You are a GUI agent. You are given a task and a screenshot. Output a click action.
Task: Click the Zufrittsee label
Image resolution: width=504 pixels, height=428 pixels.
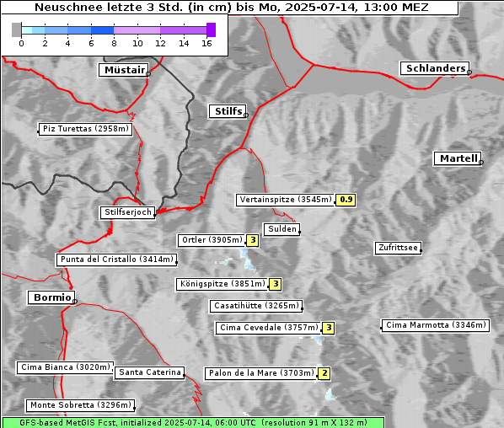[x=398, y=248]
